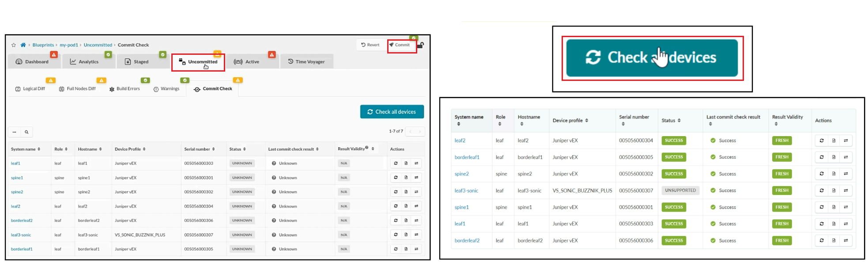Expand Device profile sort arrows in the SUCCESS table
Screen dimensions: 868x263
(x=586, y=121)
